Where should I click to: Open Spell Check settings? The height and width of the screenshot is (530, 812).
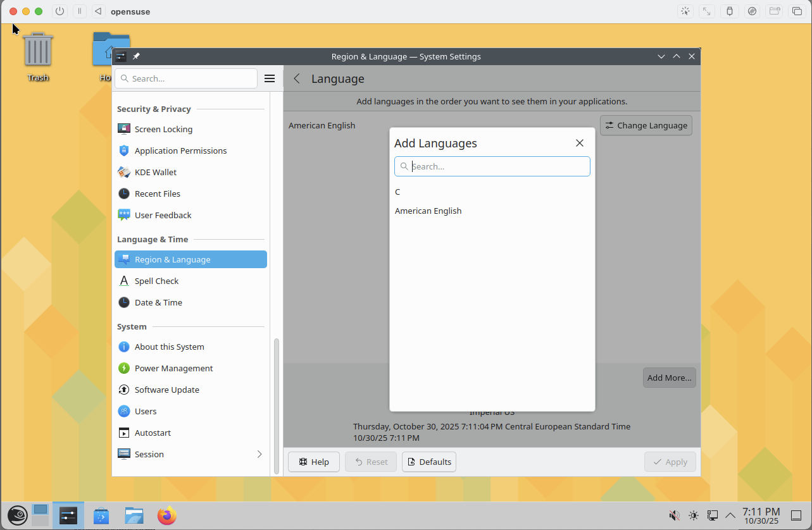point(156,281)
